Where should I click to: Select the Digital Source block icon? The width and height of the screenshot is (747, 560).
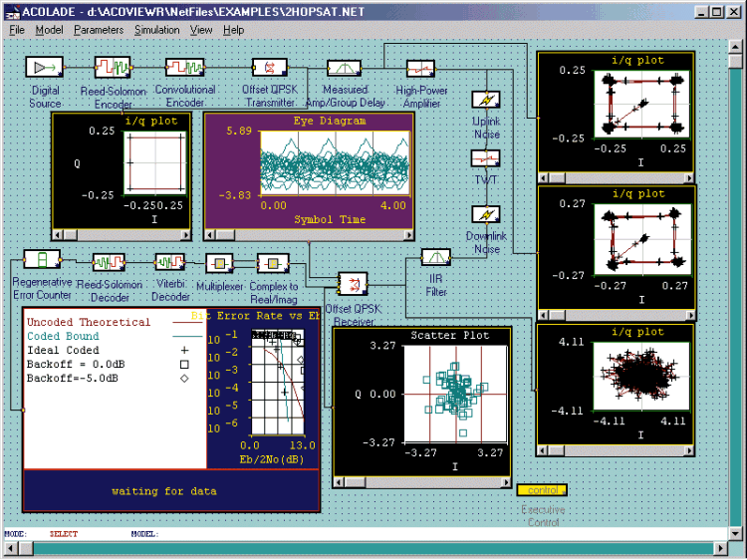44,67
